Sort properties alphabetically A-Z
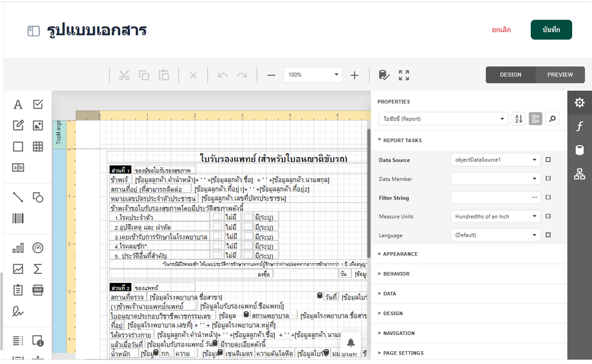Viewport: 592px width, 364px height. pos(519,119)
